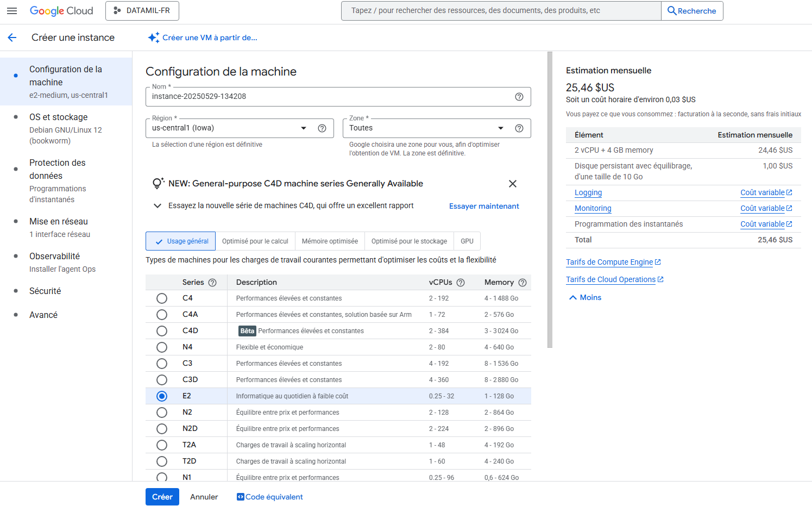This screenshot has width=812, height=506.
Task: Choose the T2D machine series
Action: pyautogui.click(x=161, y=461)
